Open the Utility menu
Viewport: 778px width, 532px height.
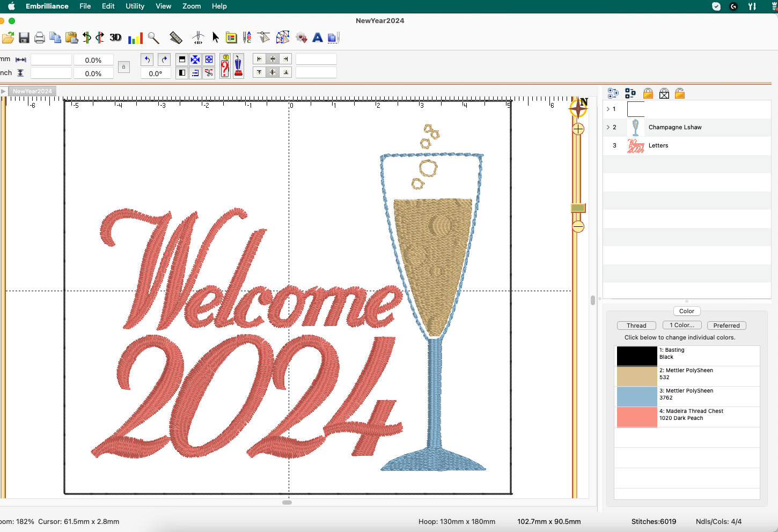pos(135,6)
